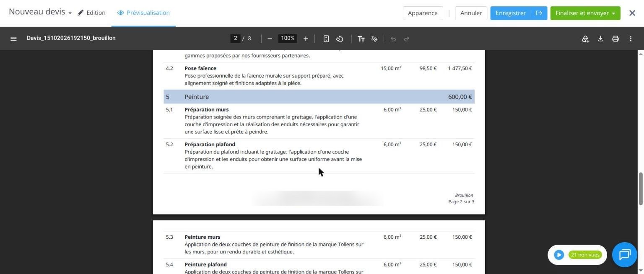Zoom in with the plus icon
This screenshot has width=644, height=274.
click(306, 39)
